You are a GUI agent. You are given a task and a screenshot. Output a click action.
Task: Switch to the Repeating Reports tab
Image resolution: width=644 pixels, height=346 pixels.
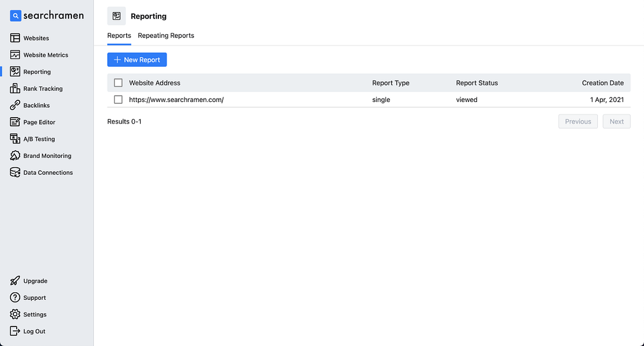tap(166, 35)
